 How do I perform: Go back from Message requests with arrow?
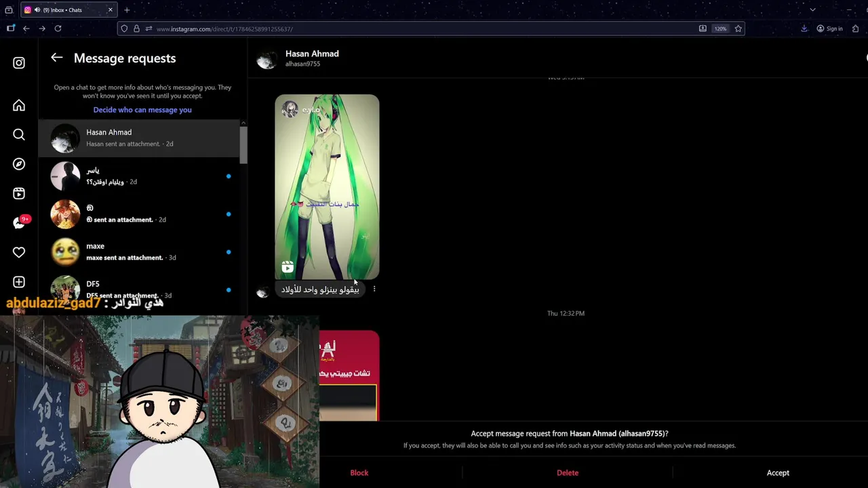pos(57,58)
